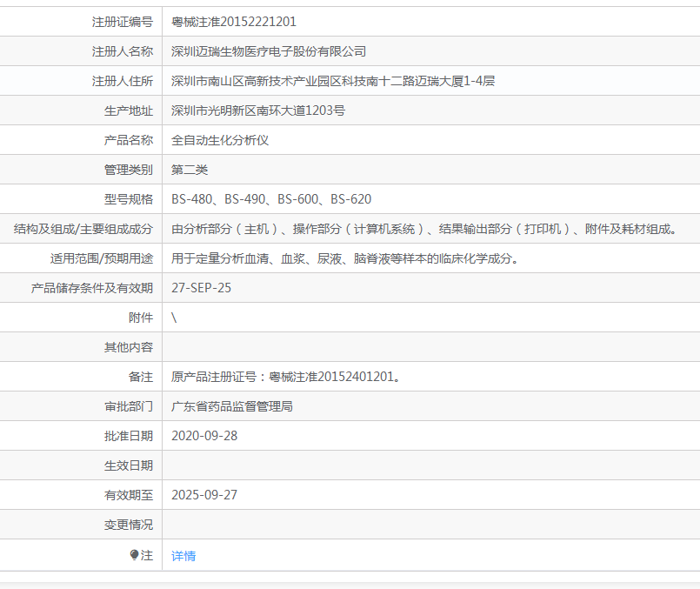
Task: Click the registrant address ending 迈瑞大厦1-4层
Action: (333, 81)
